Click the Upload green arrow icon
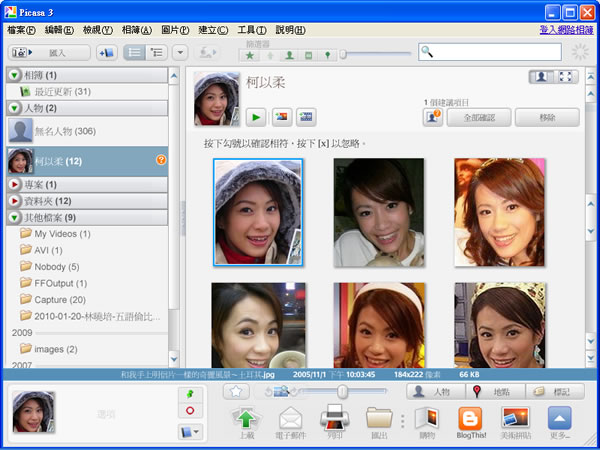 click(x=247, y=420)
